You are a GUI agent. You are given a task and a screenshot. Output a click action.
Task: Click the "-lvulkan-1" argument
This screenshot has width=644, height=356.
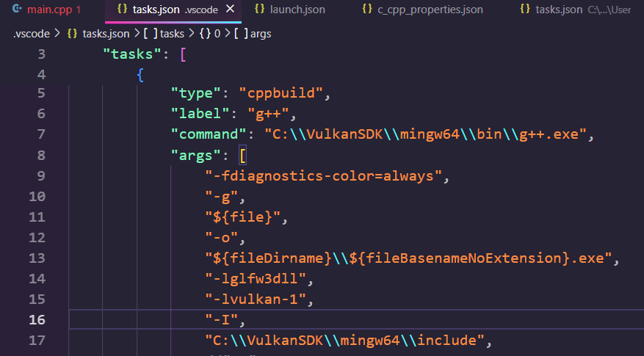tap(256, 299)
